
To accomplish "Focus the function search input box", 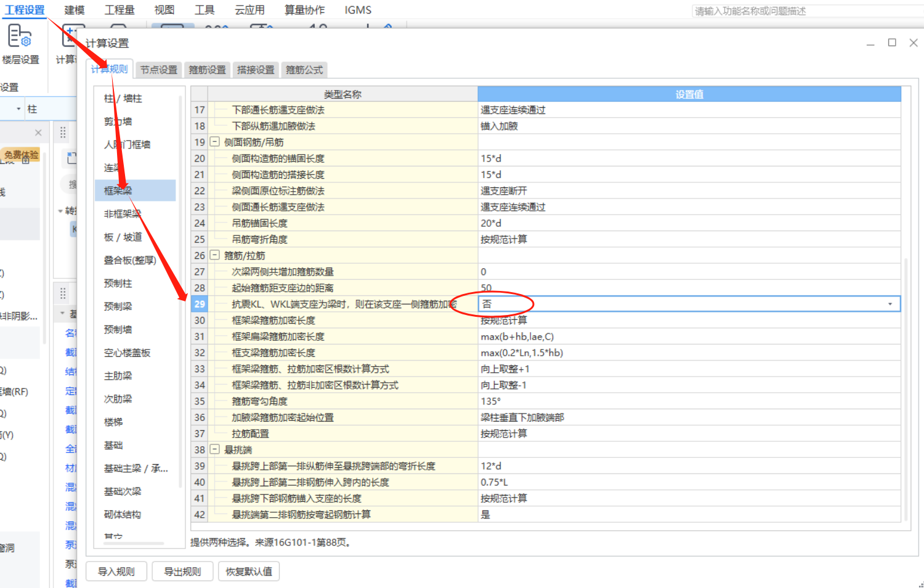I will coord(807,11).
